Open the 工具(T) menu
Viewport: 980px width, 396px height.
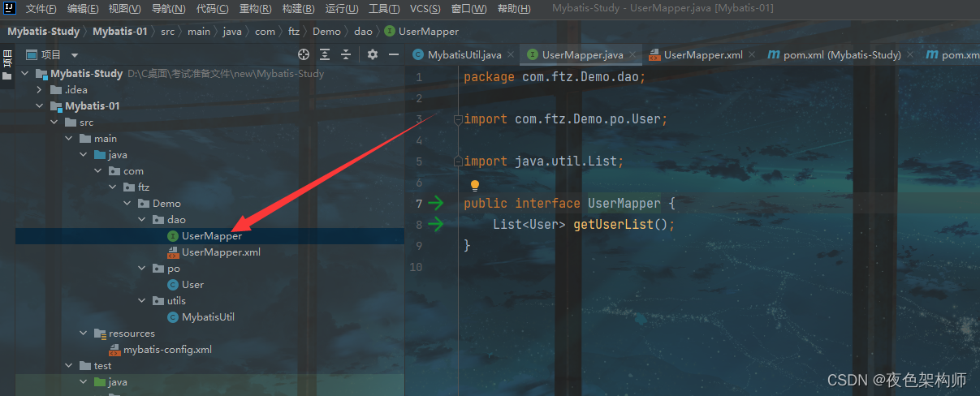tap(385, 9)
